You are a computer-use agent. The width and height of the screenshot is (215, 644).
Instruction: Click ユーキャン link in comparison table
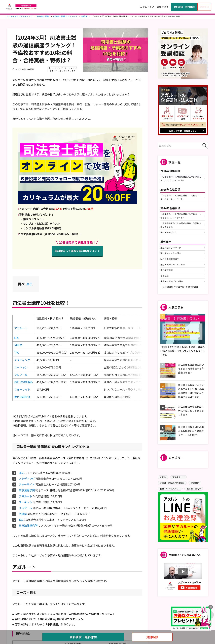click(x=21, y=367)
